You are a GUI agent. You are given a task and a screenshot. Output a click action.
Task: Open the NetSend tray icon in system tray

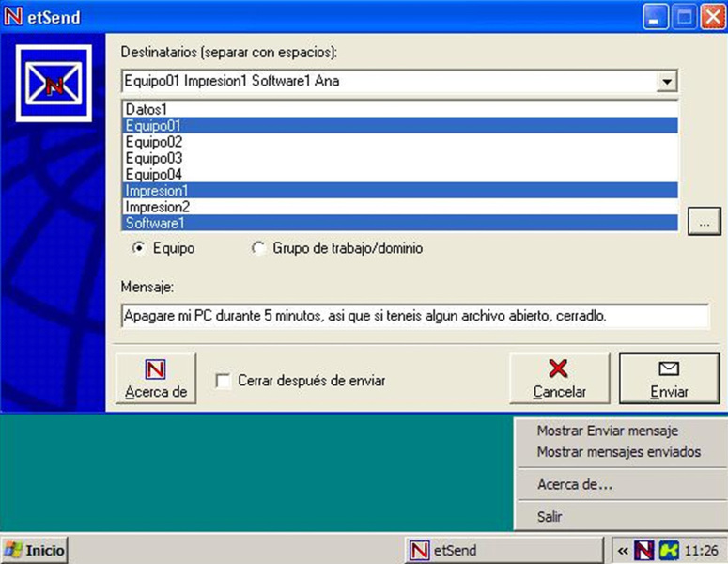point(644,551)
